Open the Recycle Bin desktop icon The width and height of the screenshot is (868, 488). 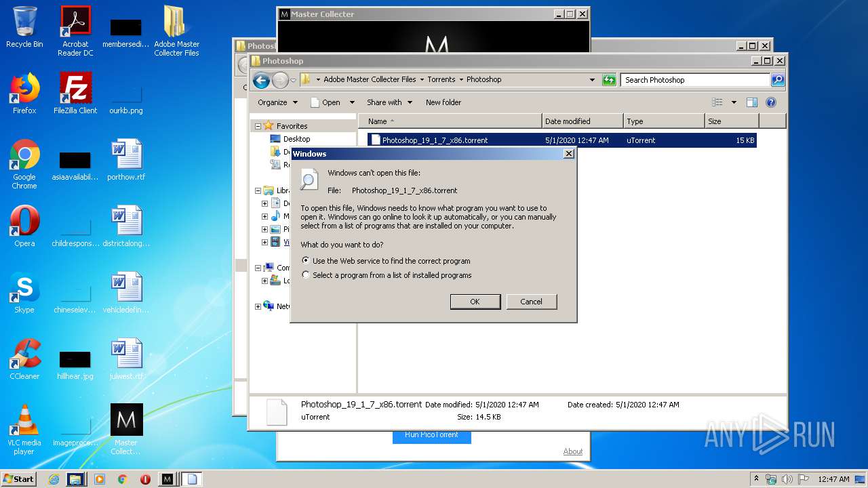coord(24,27)
